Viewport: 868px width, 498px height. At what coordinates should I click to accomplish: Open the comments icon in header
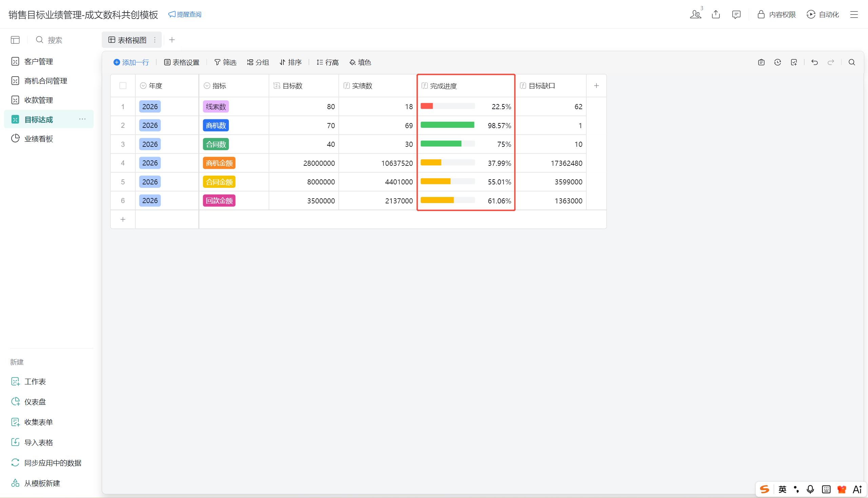point(736,14)
